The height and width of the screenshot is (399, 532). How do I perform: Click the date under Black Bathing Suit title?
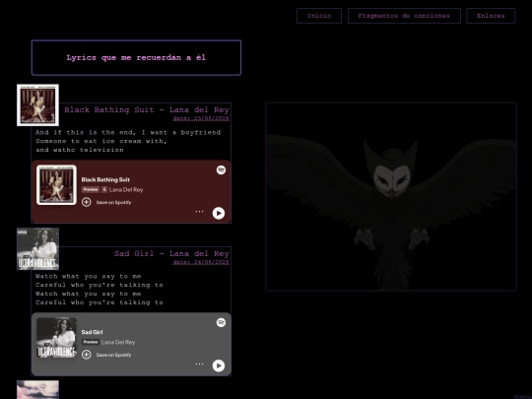point(201,118)
